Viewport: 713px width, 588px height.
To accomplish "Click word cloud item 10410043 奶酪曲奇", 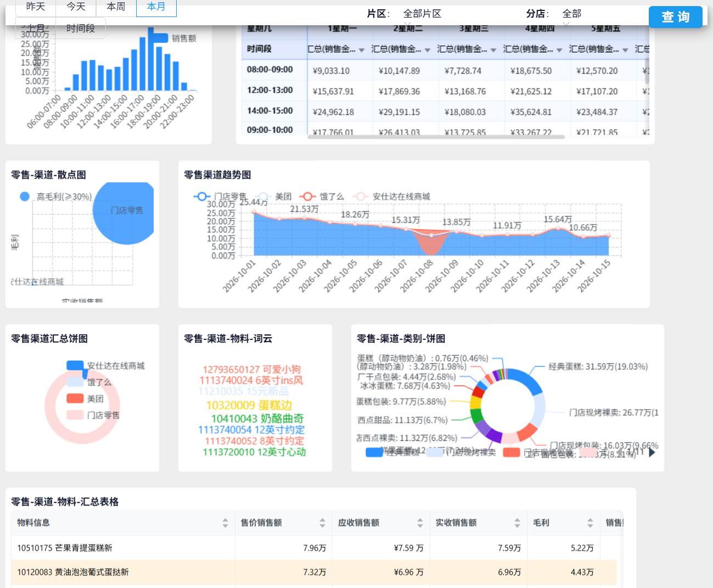I will click(257, 418).
